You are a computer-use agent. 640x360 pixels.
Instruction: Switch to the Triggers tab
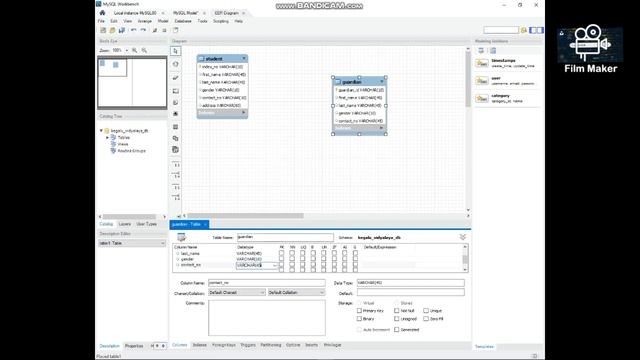click(x=248, y=345)
